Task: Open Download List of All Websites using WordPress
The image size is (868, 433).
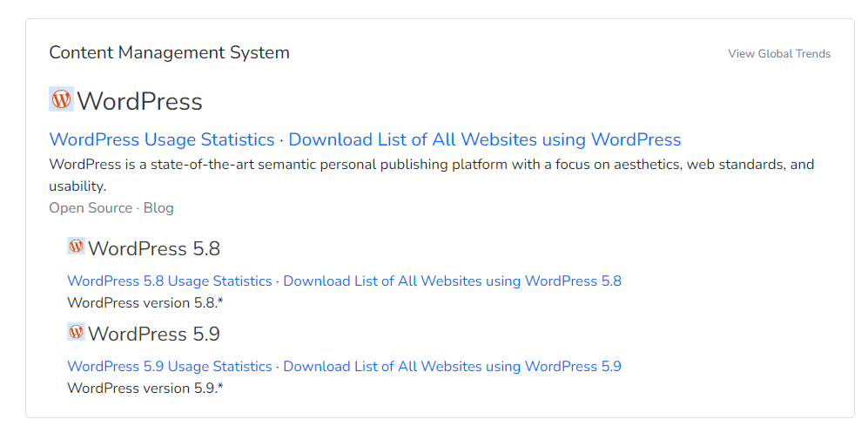Action: tap(484, 139)
